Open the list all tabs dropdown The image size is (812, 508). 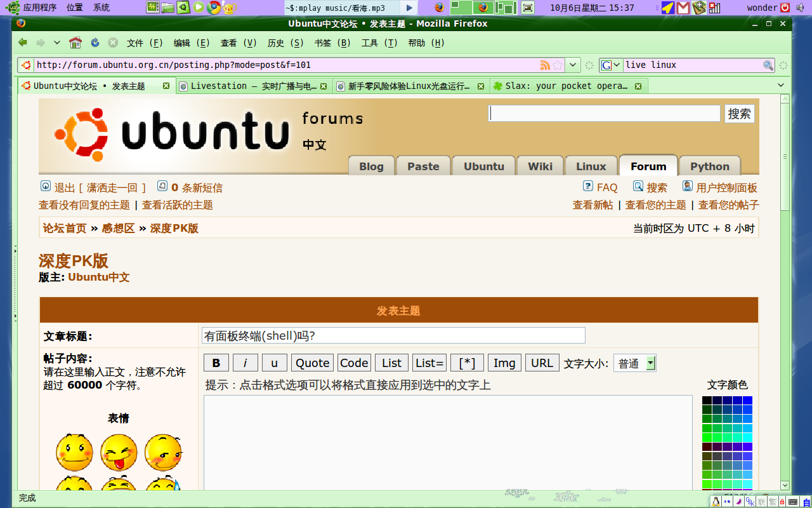[781, 85]
